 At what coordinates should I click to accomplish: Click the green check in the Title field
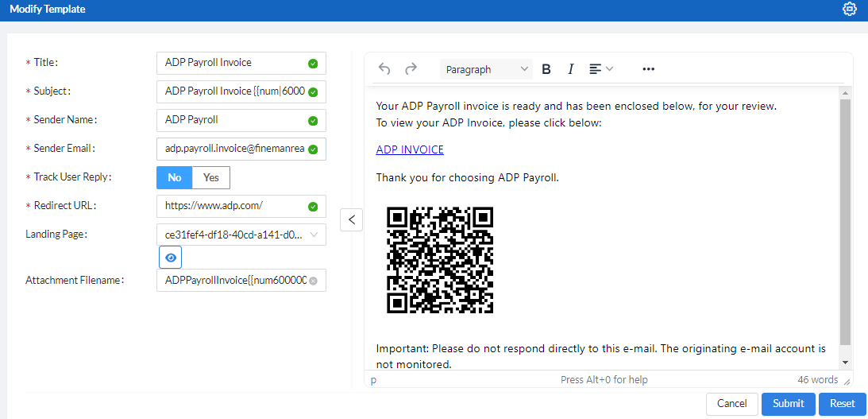pyautogui.click(x=313, y=63)
